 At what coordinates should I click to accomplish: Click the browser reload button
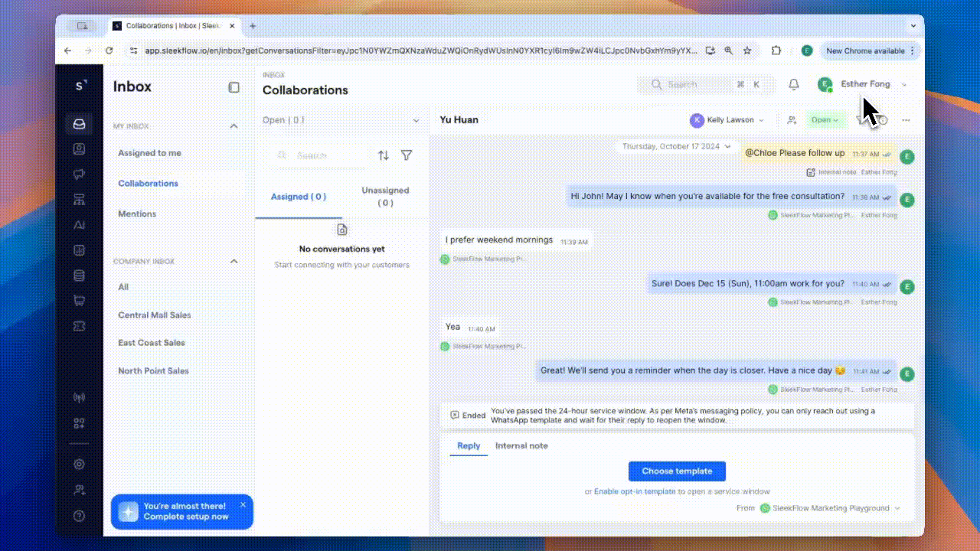(x=109, y=51)
